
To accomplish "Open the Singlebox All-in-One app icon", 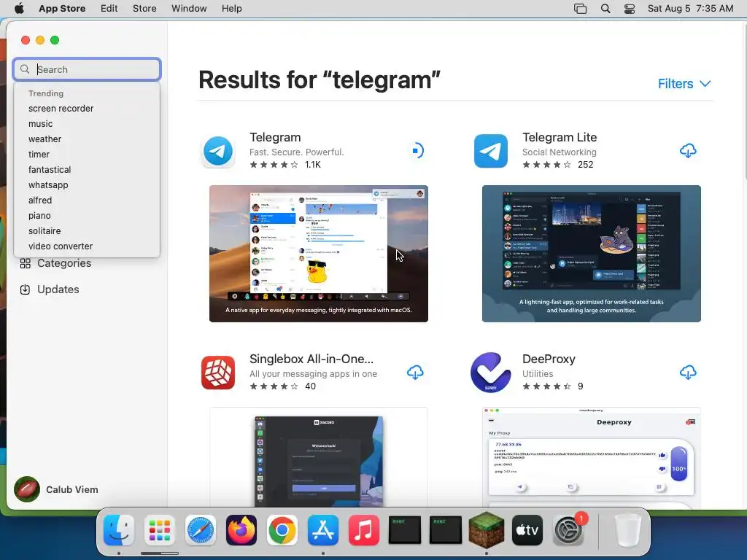I will coord(217,373).
